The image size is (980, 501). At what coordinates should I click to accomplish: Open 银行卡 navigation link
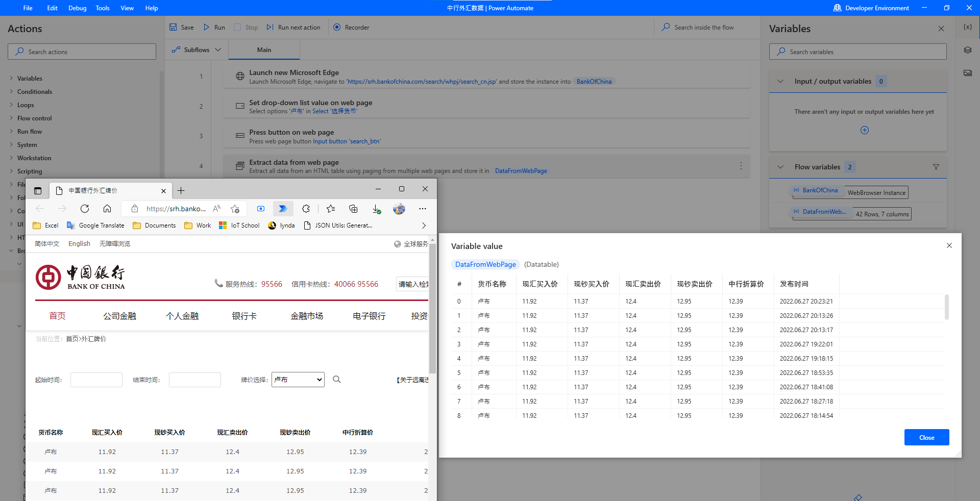coord(244,316)
